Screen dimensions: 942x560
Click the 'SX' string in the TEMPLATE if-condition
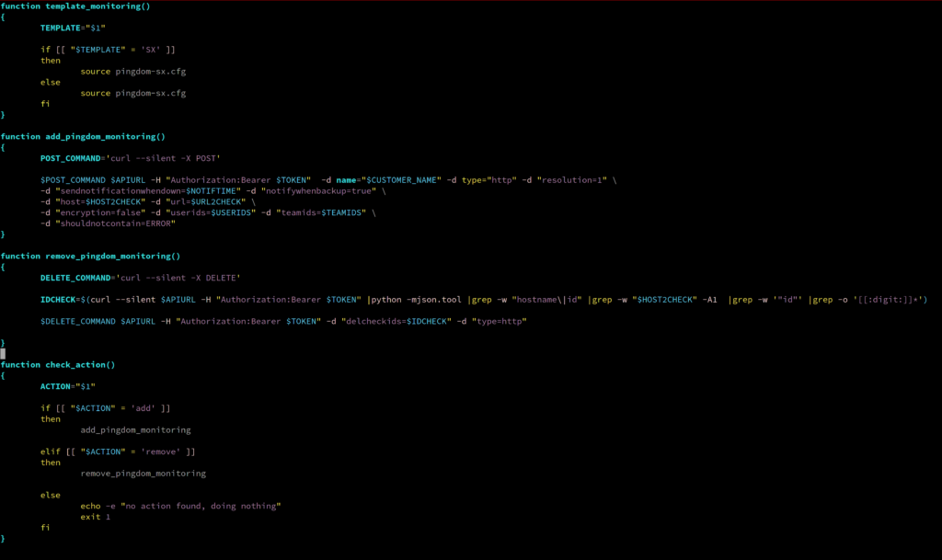coord(151,50)
